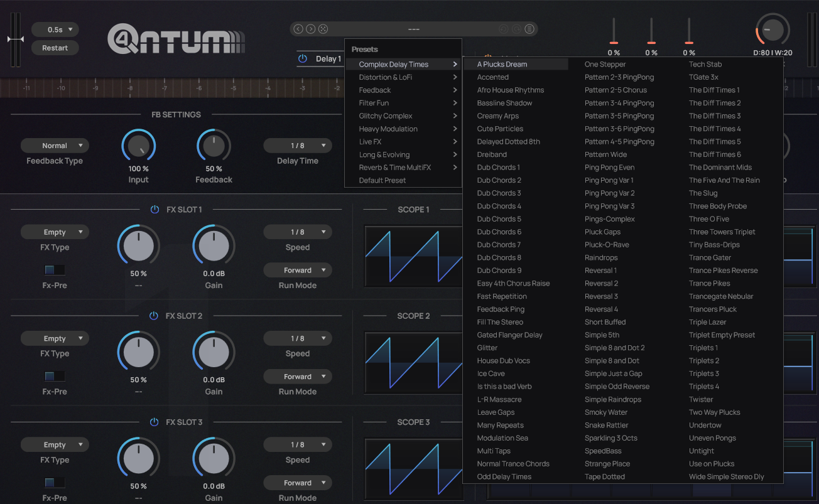Open the preset bar hamburger menu icon
The height and width of the screenshot is (504, 819).
(529, 29)
